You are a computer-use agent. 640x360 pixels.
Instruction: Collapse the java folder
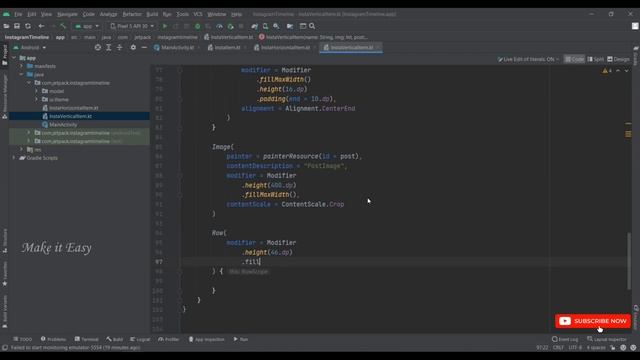[22, 75]
